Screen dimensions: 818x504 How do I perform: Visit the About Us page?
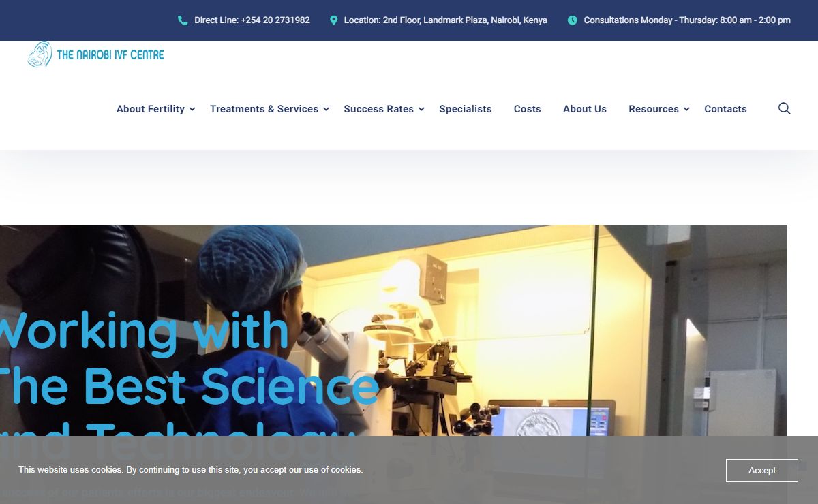pos(584,109)
